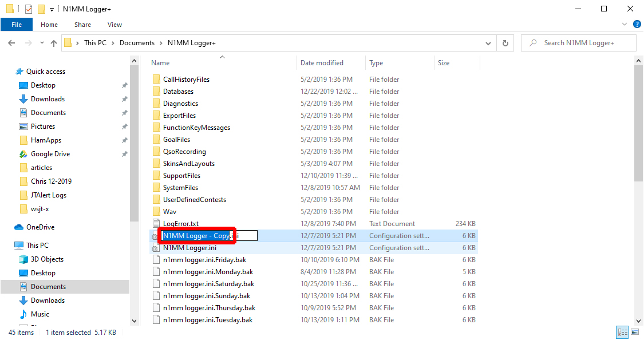Open HamApps folder in navigation pane
The height and width of the screenshot is (340, 644).
(46, 140)
